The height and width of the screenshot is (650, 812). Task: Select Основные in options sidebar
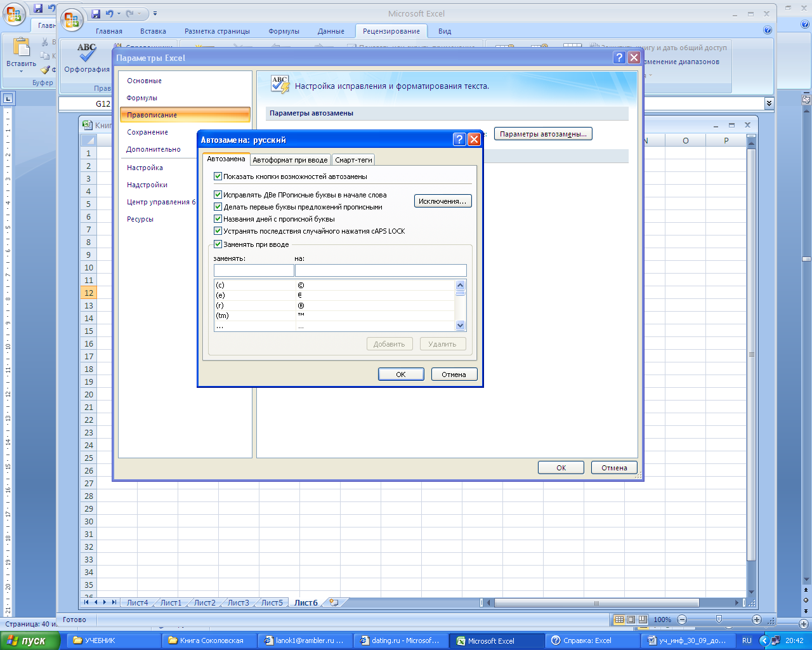185,81
